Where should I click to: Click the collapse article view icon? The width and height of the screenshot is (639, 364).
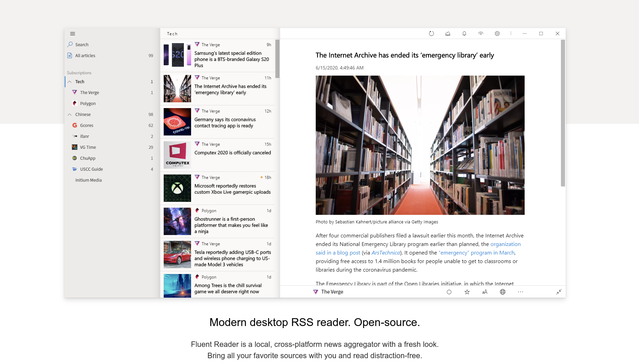559,292
